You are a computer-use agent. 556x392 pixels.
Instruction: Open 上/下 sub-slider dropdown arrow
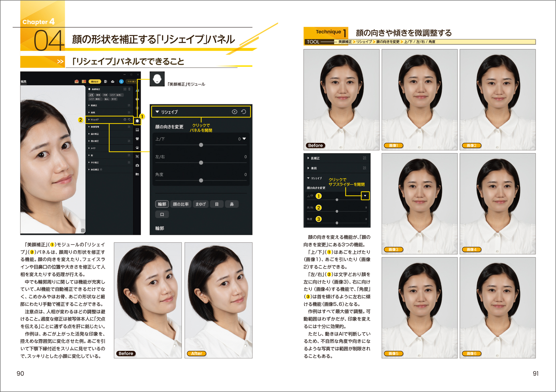365,196
